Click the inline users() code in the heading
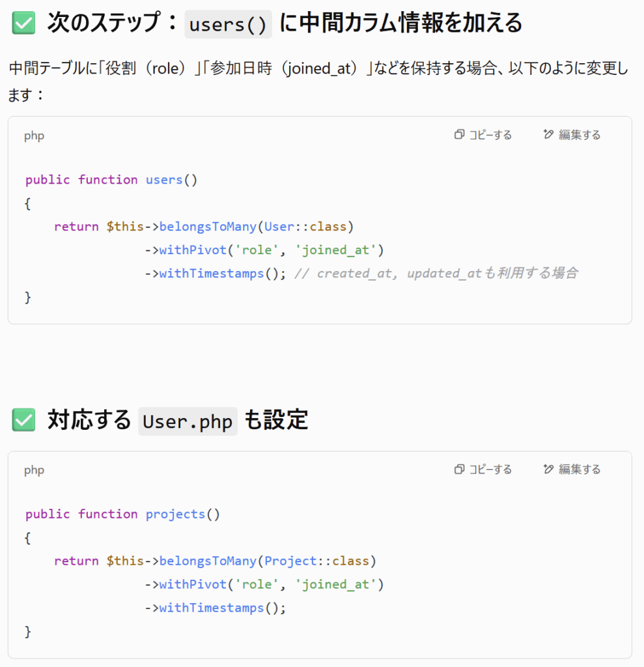The height and width of the screenshot is (667, 644). coord(228,24)
